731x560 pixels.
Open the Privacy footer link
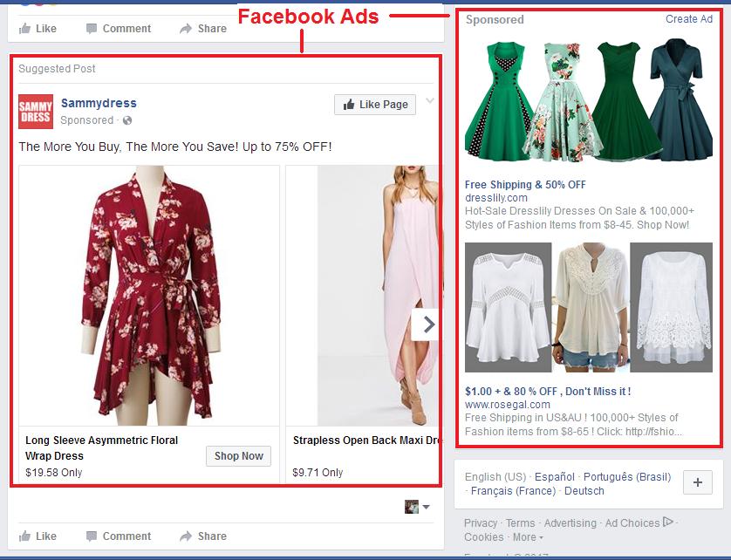coord(480,523)
